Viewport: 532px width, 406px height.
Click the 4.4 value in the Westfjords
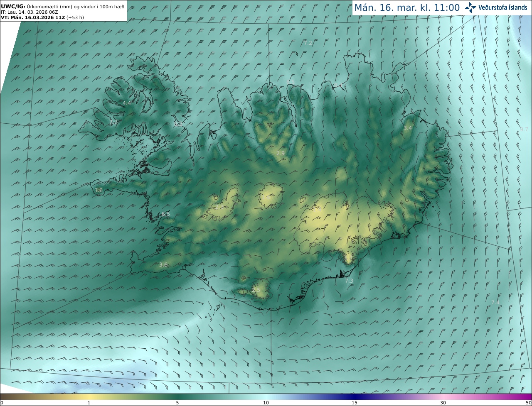pos(126,103)
